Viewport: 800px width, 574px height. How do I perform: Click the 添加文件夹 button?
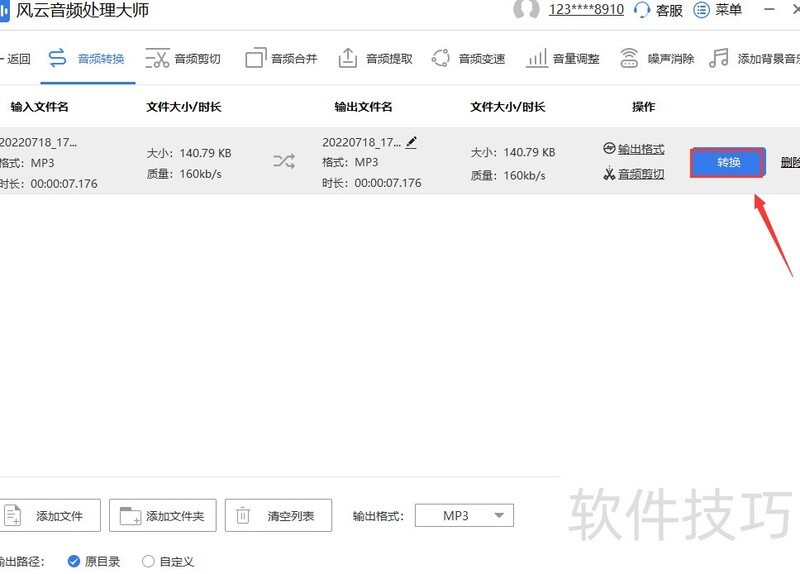[162, 516]
